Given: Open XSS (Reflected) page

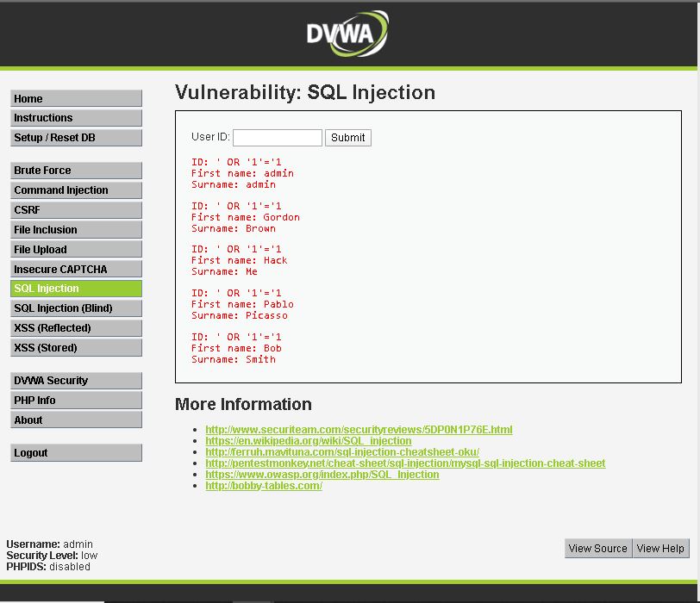Looking at the screenshot, I should (x=76, y=328).
